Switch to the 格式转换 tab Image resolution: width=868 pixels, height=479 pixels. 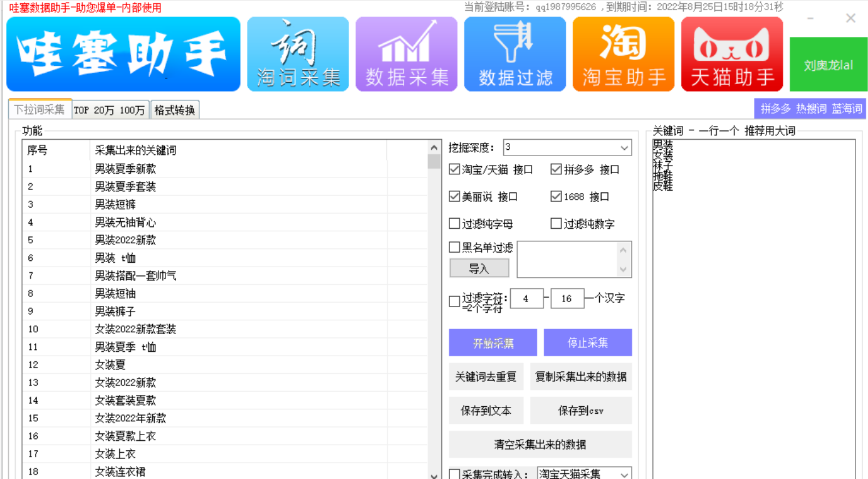[175, 109]
